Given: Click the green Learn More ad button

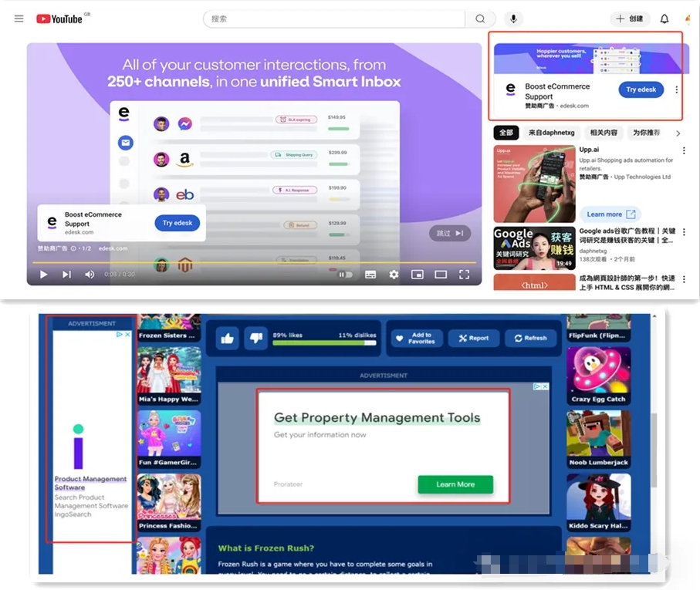Looking at the screenshot, I should coord(455,484).
